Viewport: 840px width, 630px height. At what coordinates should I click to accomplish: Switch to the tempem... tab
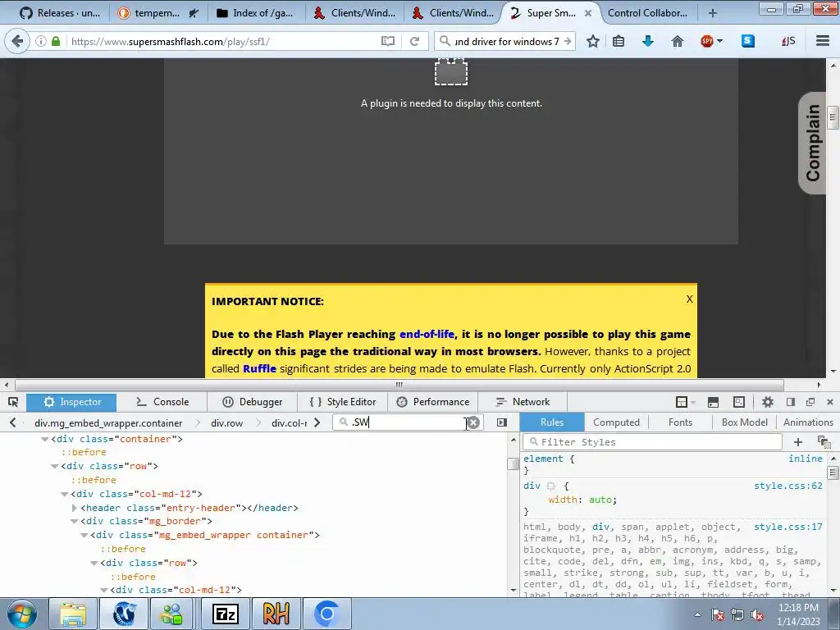click(158, 13)
